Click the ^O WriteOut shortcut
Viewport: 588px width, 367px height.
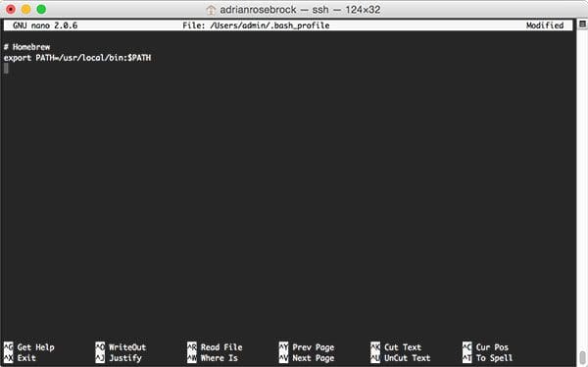pyautogui.click(x=121, y=347)
